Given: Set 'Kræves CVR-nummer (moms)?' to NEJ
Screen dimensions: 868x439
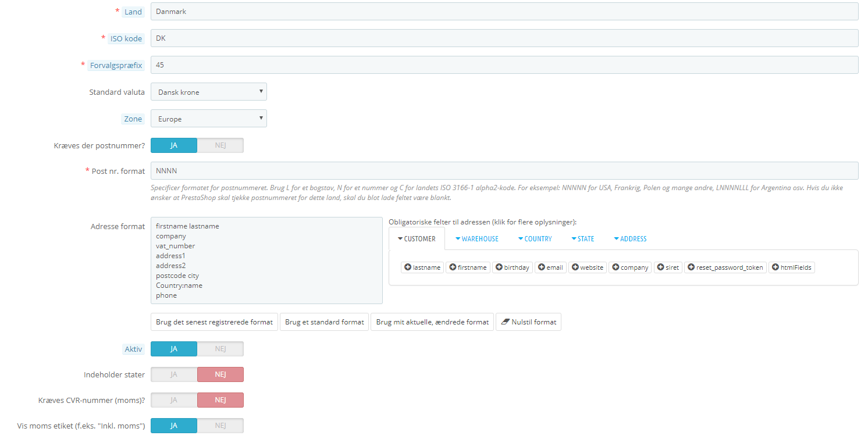Looking at the screenshot, I should coord(220,400).
